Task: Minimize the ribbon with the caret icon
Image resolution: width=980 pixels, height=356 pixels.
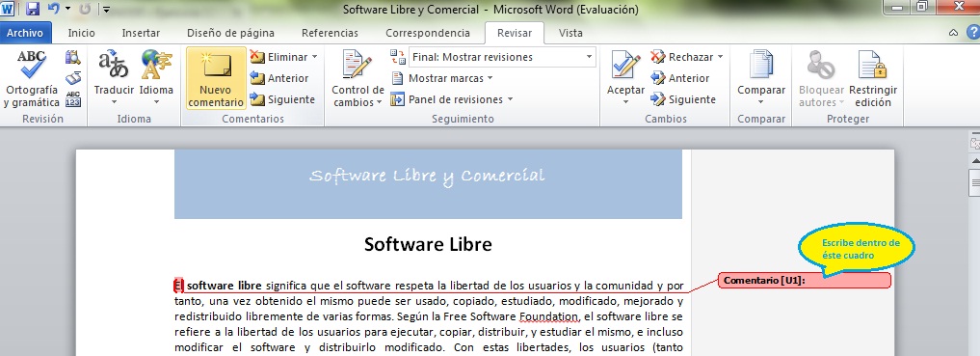Action: 953,33
